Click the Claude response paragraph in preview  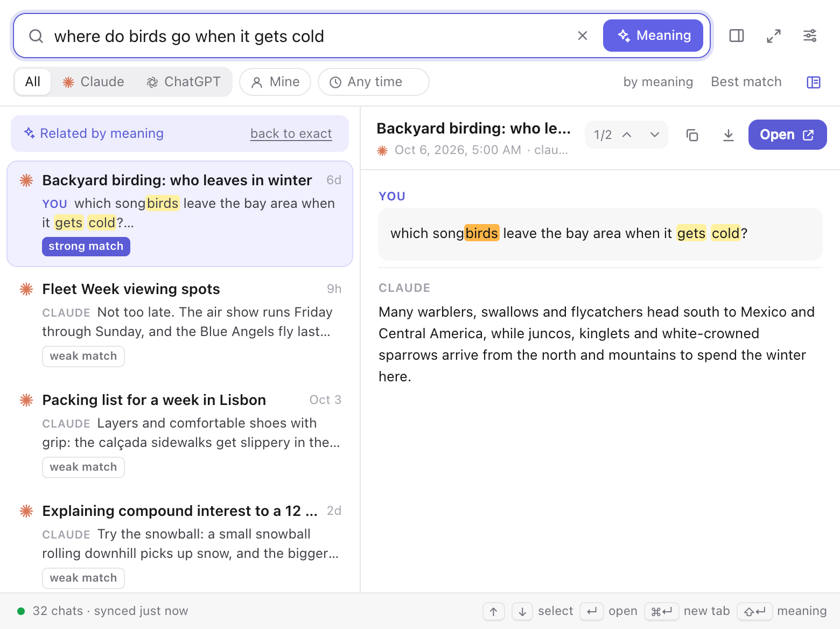click(597, 344)
